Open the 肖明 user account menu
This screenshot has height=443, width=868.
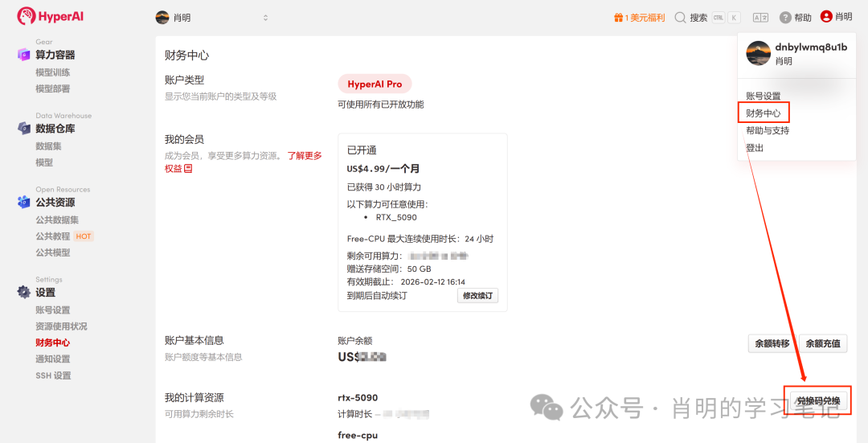click(836, 17)
